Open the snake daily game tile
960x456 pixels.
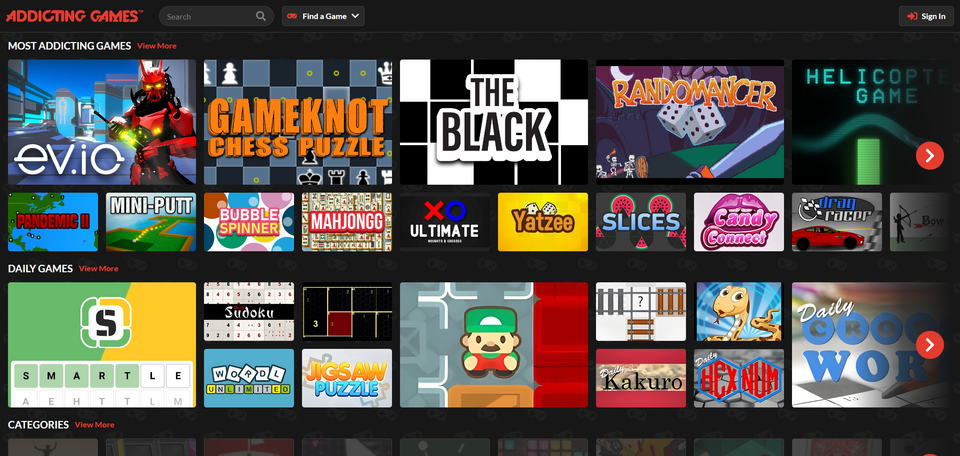(x=739, y=312)
